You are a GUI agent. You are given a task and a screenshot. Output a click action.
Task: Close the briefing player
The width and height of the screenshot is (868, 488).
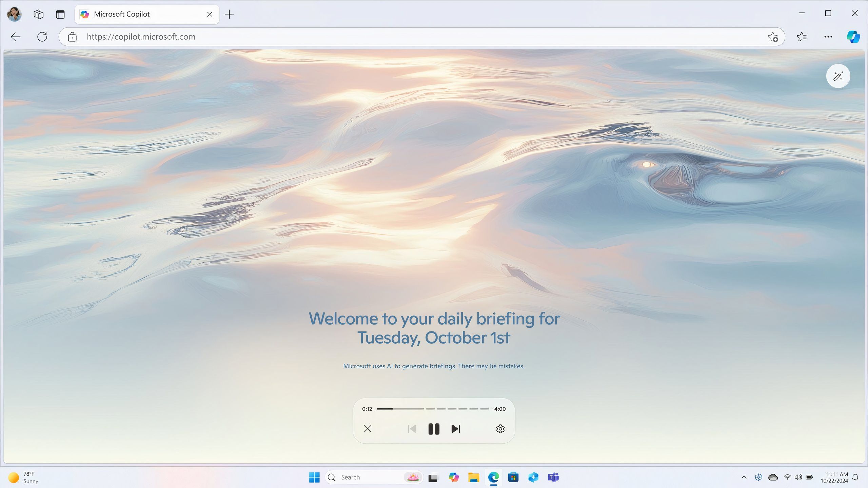click(x=367, y=429)
